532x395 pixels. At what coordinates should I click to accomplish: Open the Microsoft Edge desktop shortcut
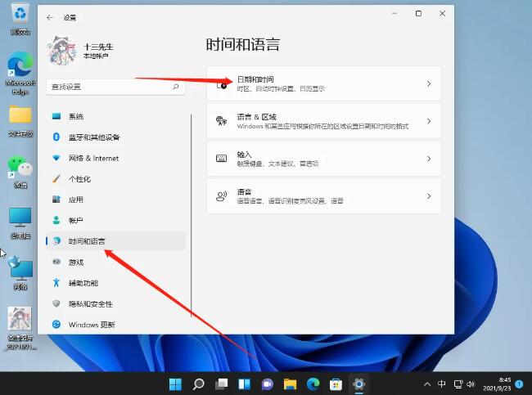tap(20, 73)
